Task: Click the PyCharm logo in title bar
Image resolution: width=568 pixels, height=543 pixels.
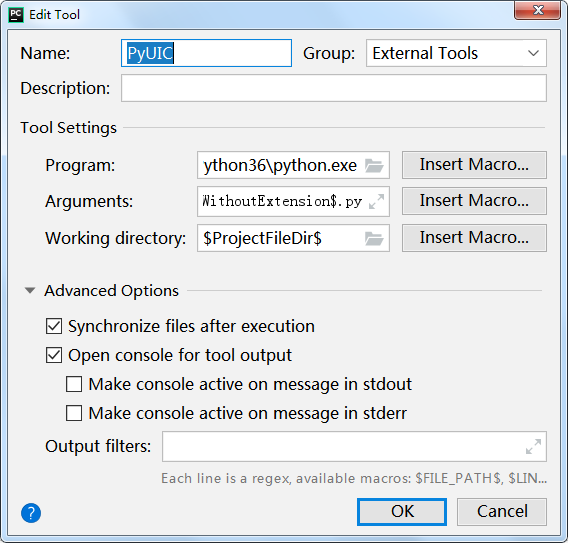Action: pyautogui.click(x=16, y=15)
